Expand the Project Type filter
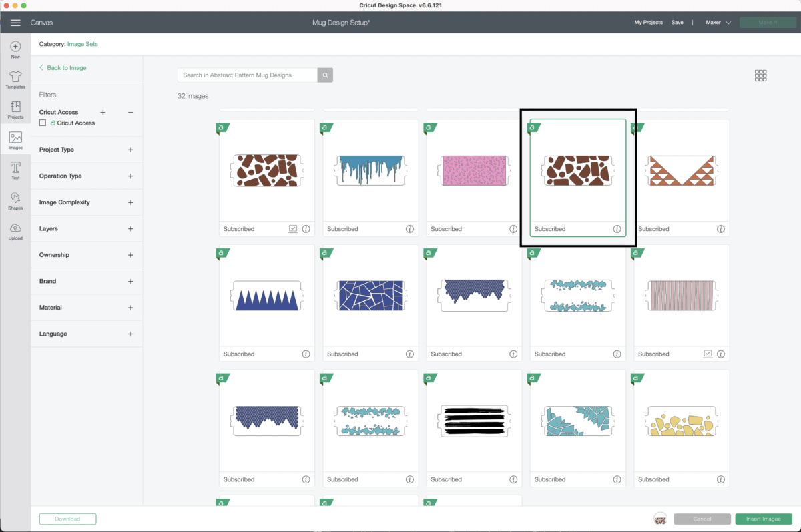This screenshot has width=801, height=532. tap(131, 150)
